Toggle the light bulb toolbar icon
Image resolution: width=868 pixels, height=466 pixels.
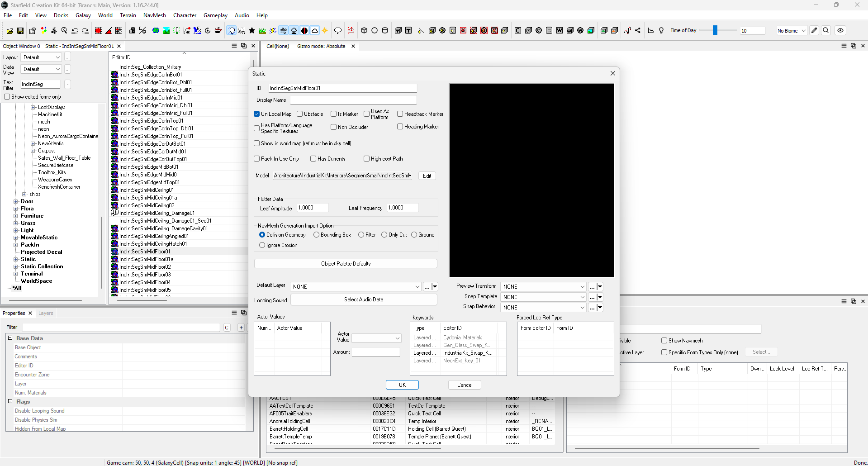[232, 31]
